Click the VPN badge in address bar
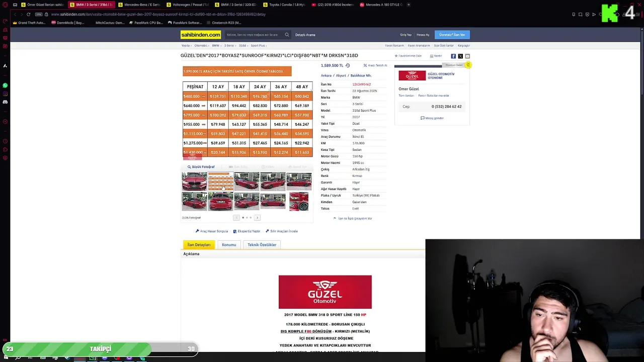 (39, 14)
